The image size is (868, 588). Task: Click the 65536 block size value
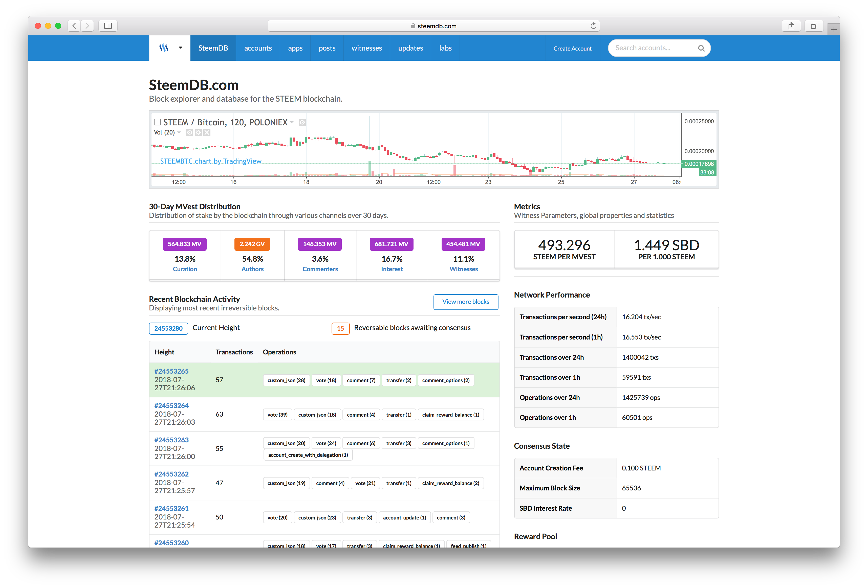pos(631,488)
